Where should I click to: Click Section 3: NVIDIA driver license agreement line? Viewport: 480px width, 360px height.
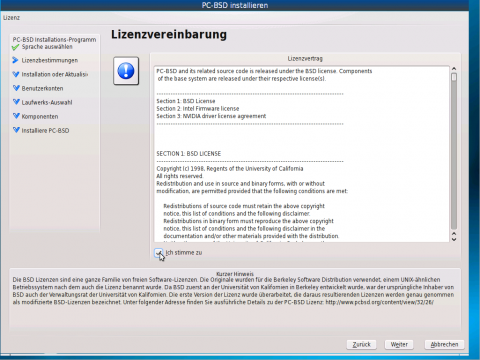tap(211, 116)
